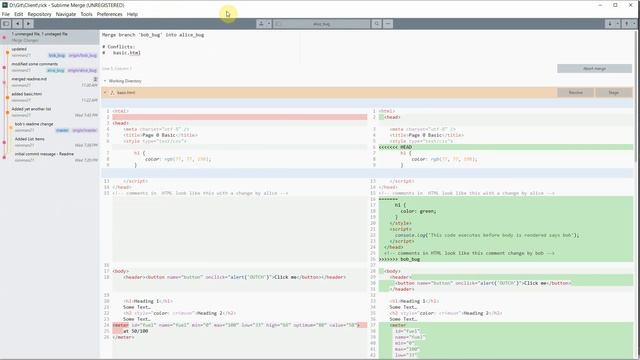Viewport: 640px width, 360px height.
Task: Click the pull down-arrow icon
Action: pos(610,24)
